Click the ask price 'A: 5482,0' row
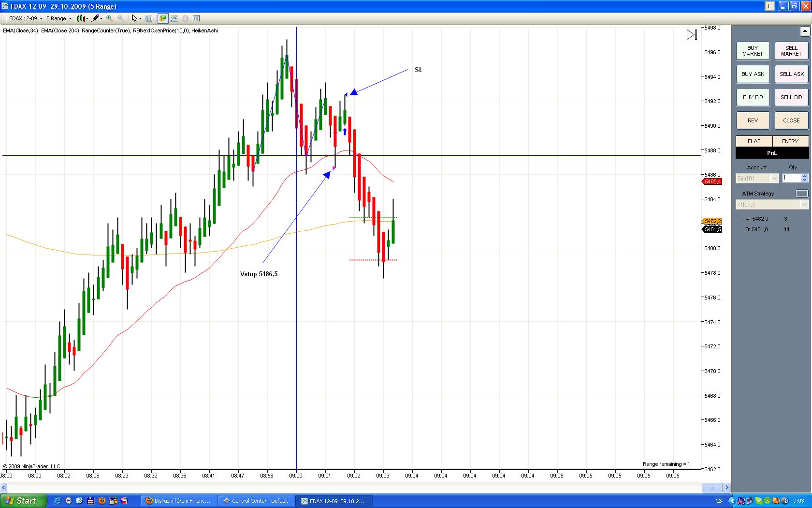 [767, 219]
